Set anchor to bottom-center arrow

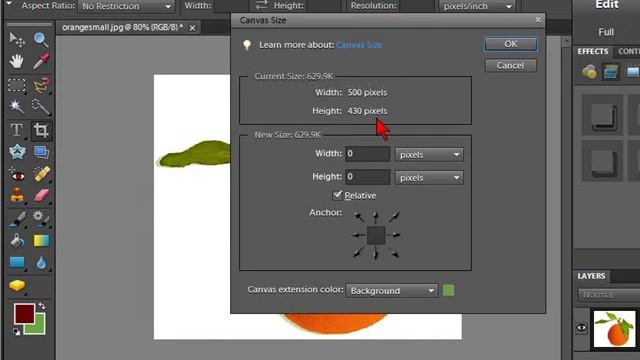click(x=376, y=254)
